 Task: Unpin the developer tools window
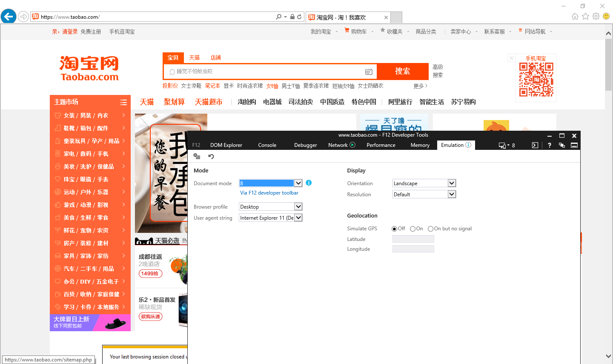click(562, 145)
